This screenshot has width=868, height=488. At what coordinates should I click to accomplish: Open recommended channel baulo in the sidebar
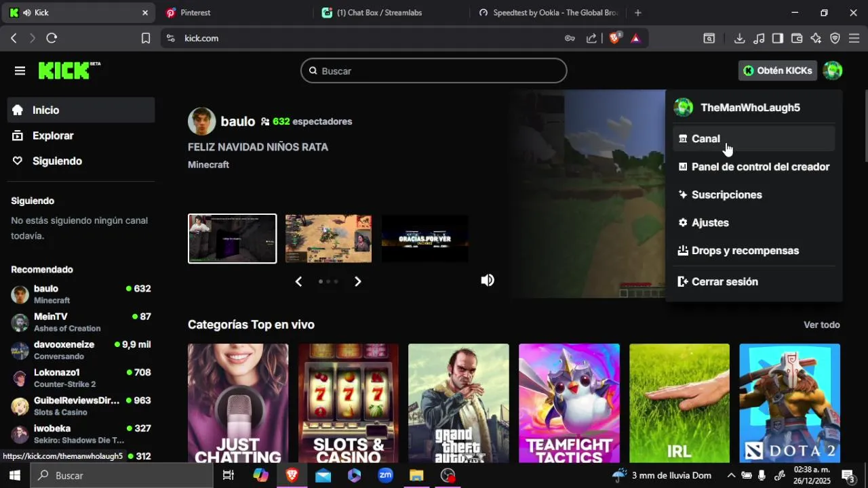pos(81,294)
